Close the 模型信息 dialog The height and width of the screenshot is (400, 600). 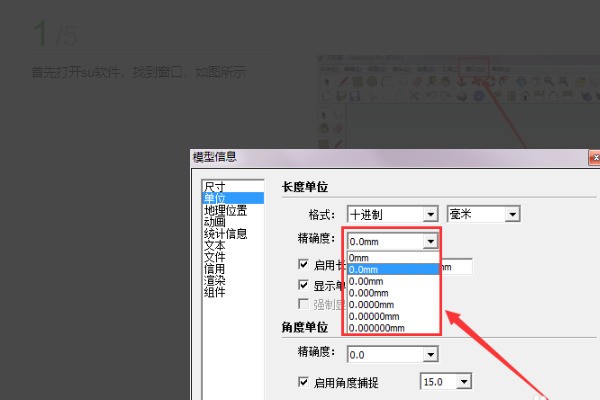595,158
